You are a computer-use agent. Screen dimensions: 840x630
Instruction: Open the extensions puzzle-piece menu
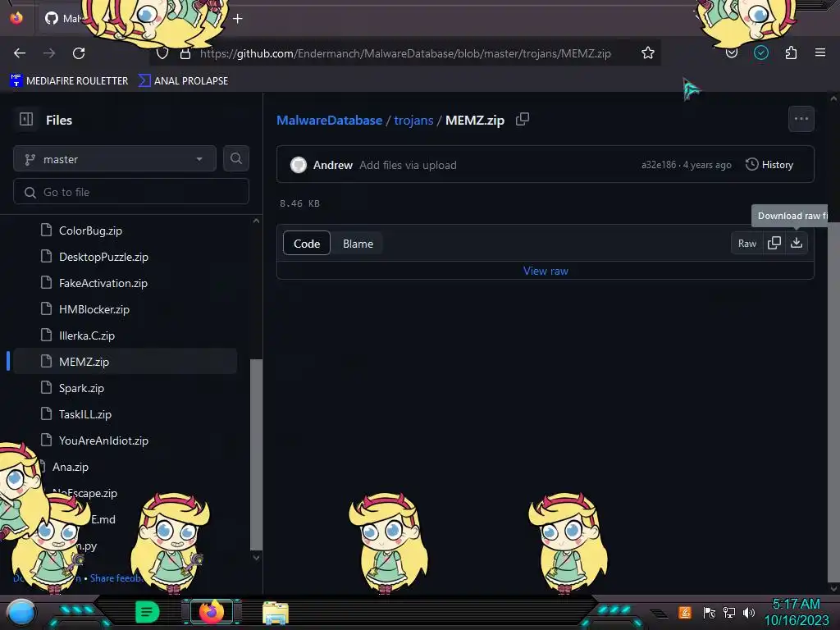[791, 53]
